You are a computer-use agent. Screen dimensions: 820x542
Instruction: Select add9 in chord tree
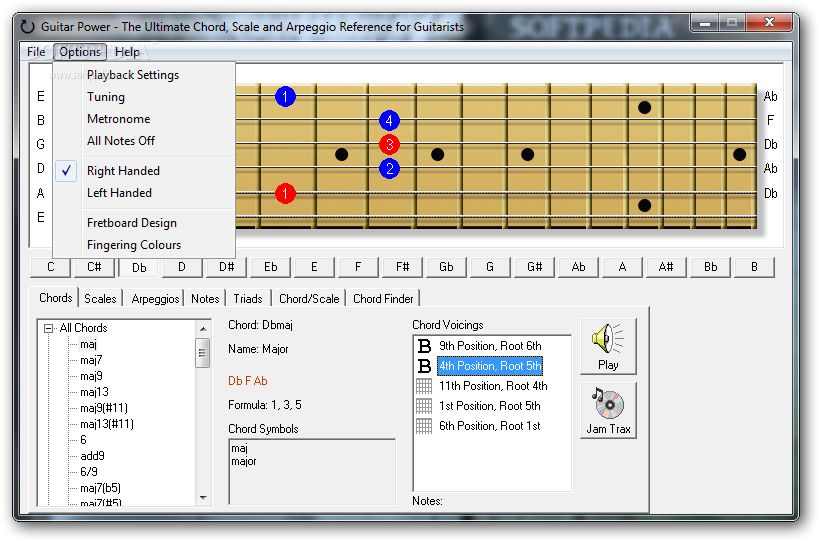point(92,456)
